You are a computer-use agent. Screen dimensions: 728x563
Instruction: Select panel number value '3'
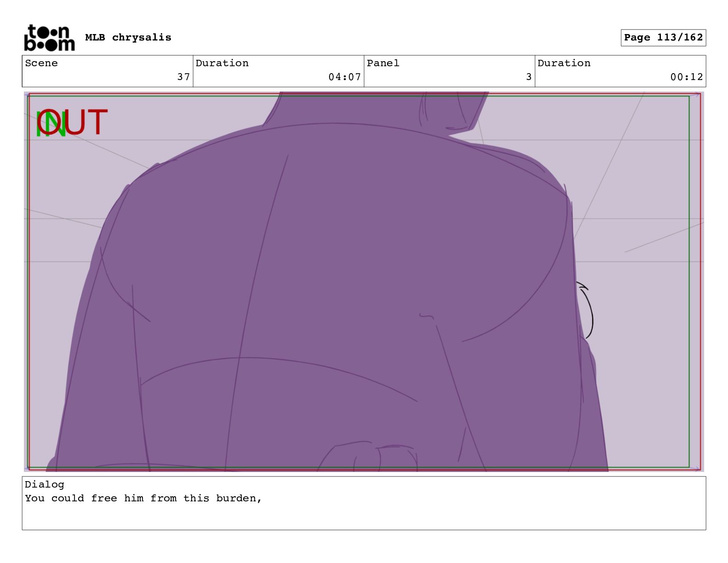[x=529, y=77]
